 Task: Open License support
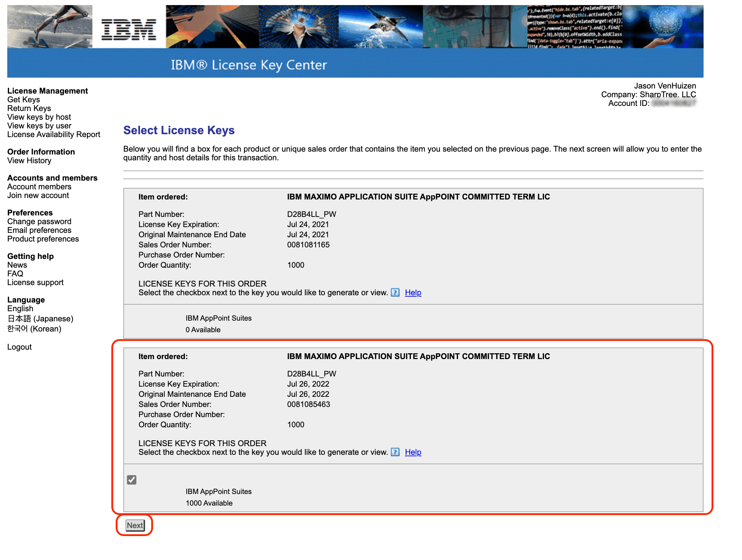point(35,282)
